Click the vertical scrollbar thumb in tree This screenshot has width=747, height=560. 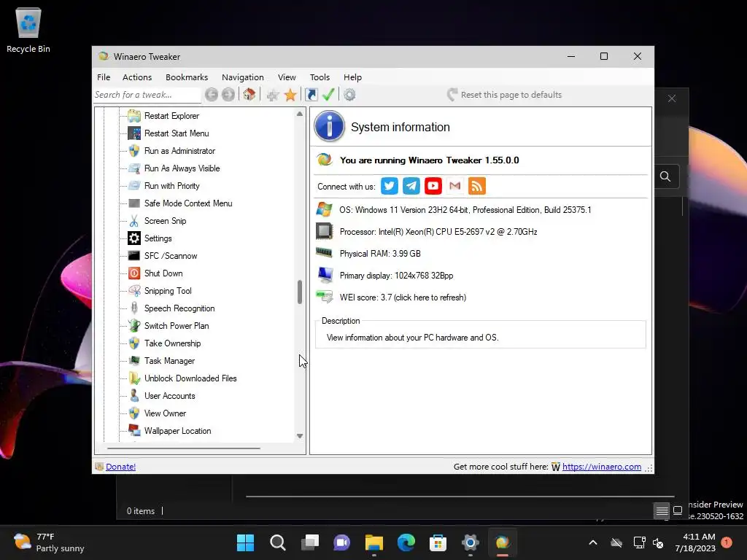pos(300,292)
